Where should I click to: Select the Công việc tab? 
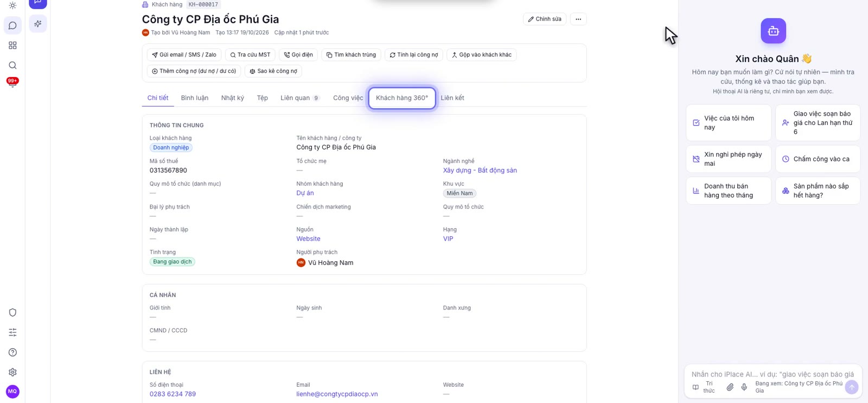(348, 98)
